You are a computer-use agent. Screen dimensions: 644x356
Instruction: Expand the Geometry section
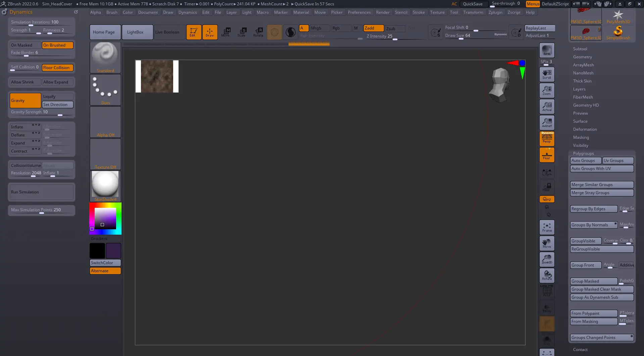582,57
